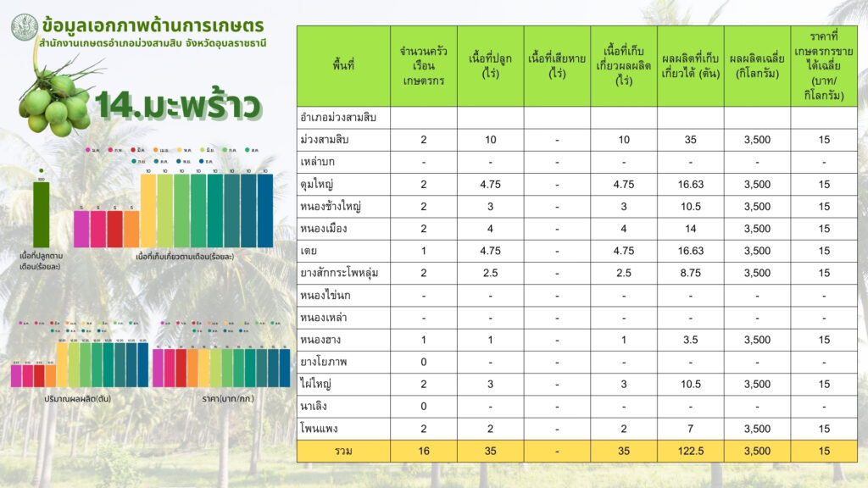Click the 'พื้นที่' column header
Viewport: 868px width, 488px height.
[343, 65]
